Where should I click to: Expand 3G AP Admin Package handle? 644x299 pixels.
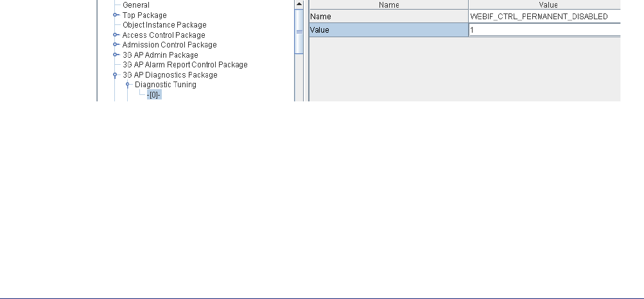(116, 55)
